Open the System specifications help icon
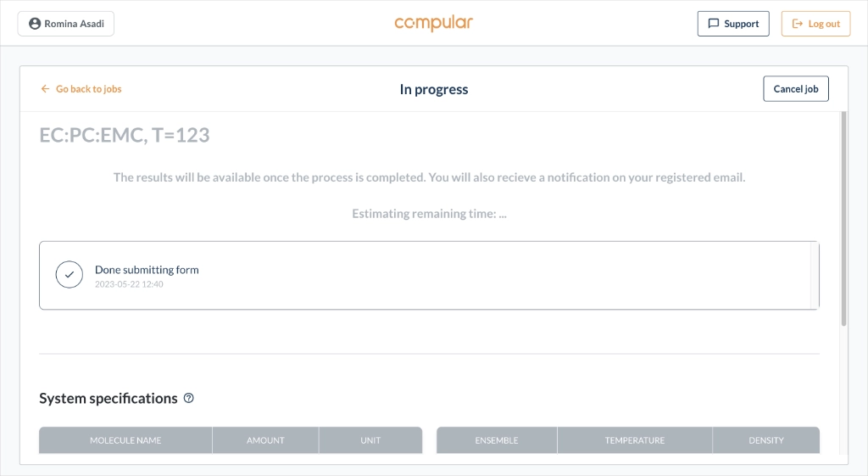Viewport: 868px width, 476px height. [189, 398]
